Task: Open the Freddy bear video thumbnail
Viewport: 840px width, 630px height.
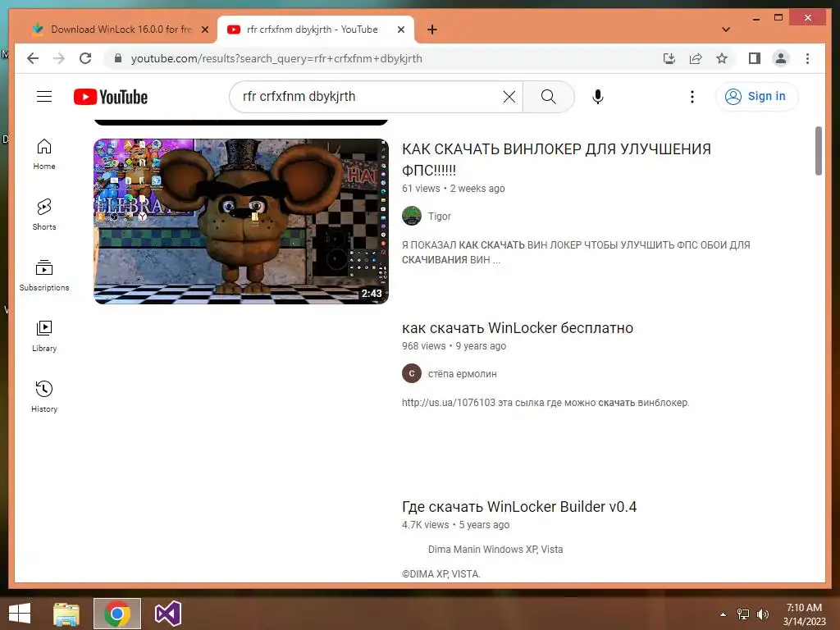Action: click(241, 221)
